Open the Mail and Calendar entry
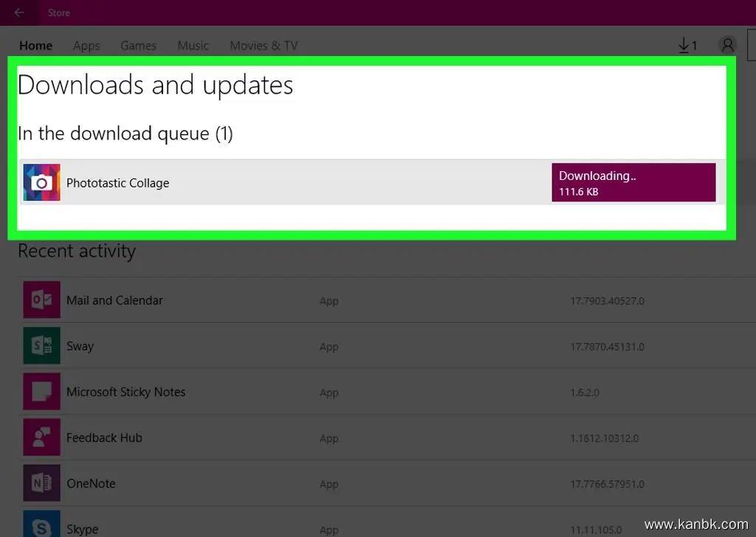The width and height of the screenshot is (756, 537). pyautogui.click(x=114, y=300)
